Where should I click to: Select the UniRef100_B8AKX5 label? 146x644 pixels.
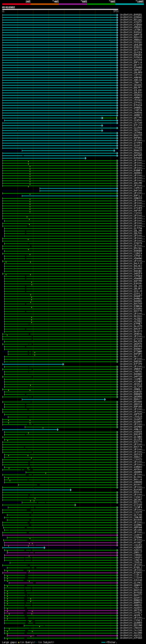click(x=131, y=151)
